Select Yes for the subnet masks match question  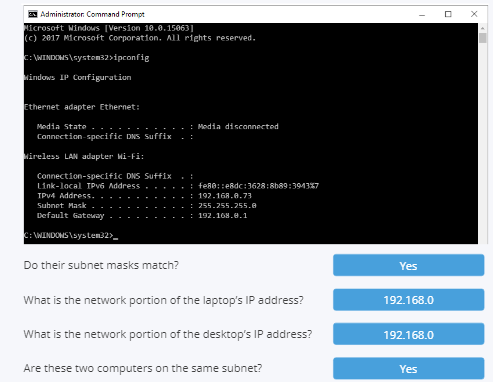pyautogui.click(x=408, y=265)
